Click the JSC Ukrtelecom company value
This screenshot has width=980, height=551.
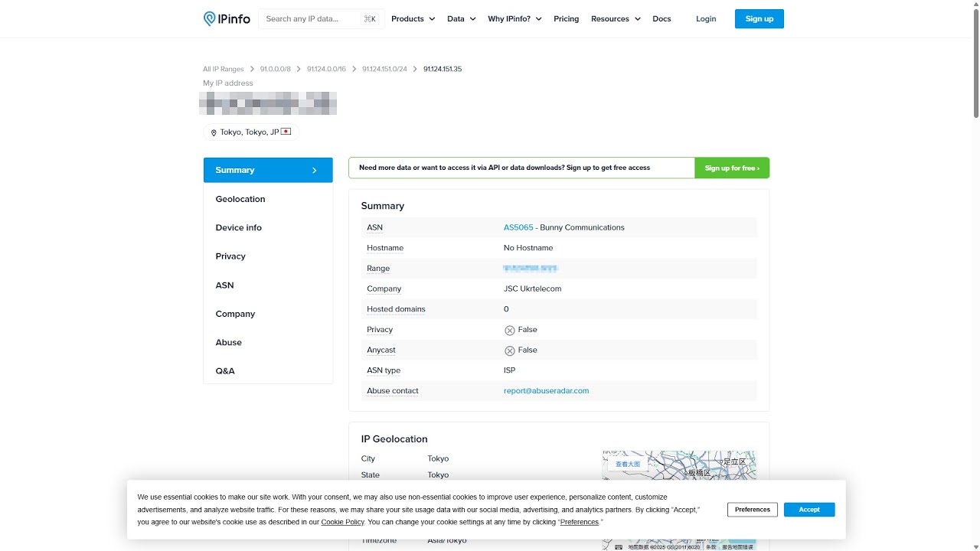(x=532, y=289)
